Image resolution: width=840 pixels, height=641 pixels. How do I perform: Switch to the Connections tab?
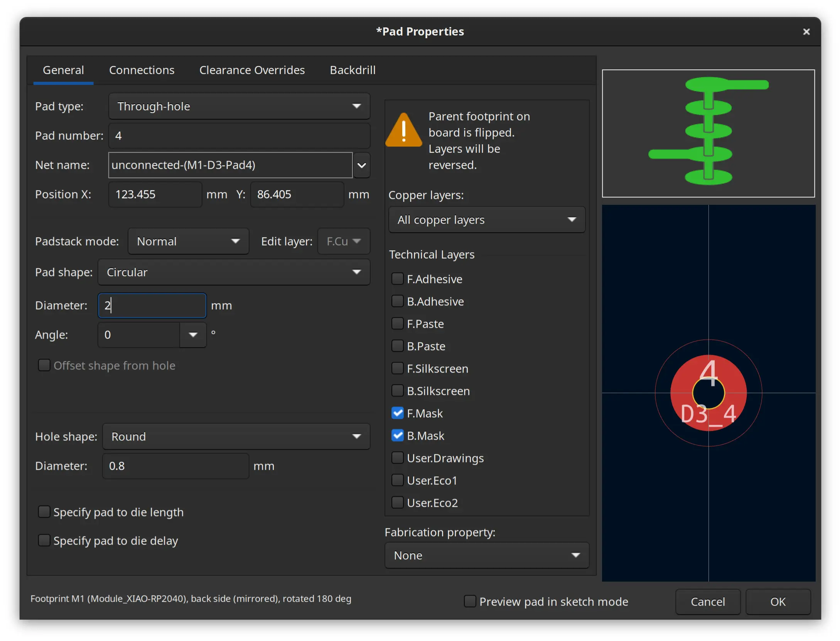click(142, 70)
